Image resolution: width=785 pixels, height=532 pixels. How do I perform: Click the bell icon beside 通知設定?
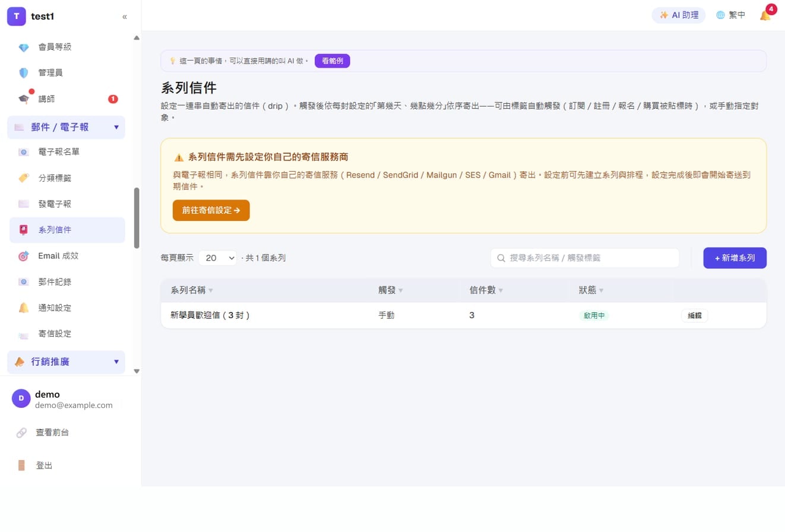tap(24, 308)
